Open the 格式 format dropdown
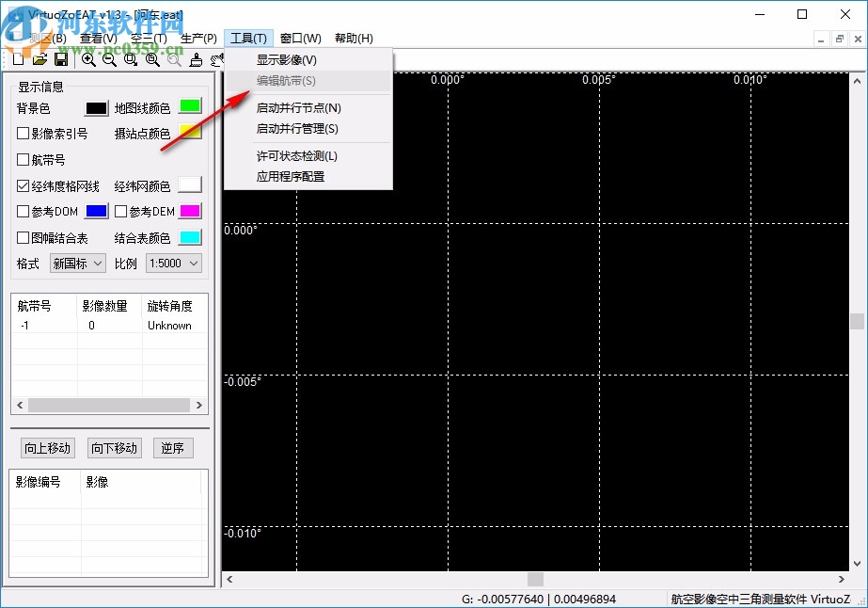 (76, 264)
